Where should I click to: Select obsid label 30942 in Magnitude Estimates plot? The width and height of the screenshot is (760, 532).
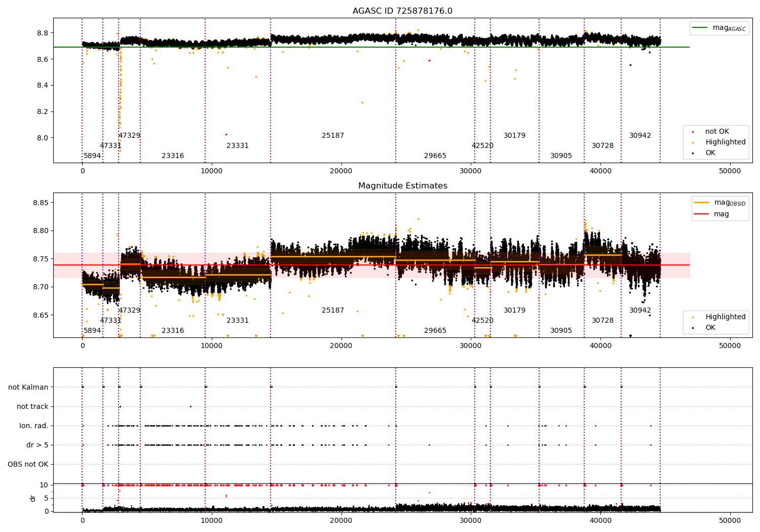(640, 311)
